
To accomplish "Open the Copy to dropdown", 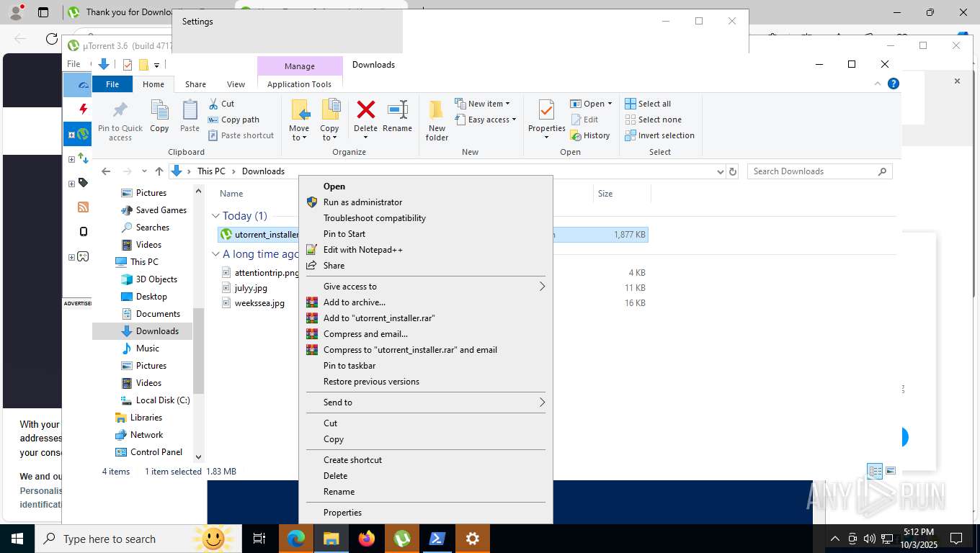I will pos(329,133).
